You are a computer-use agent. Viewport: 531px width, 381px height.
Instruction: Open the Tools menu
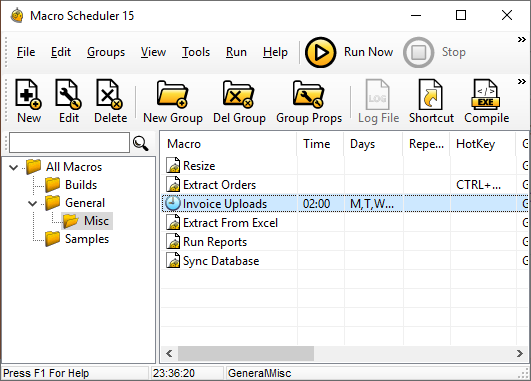coord(196,52)
